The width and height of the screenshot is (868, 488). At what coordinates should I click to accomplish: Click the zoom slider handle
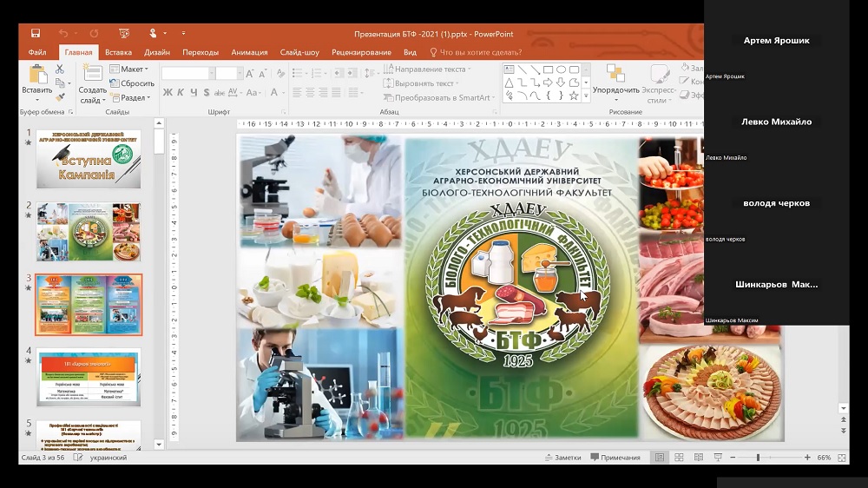758,458
